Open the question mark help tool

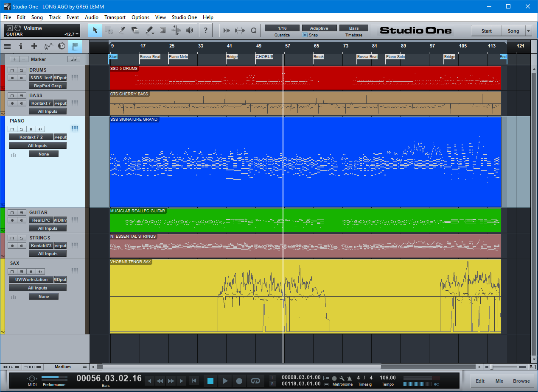pos(206,30)
